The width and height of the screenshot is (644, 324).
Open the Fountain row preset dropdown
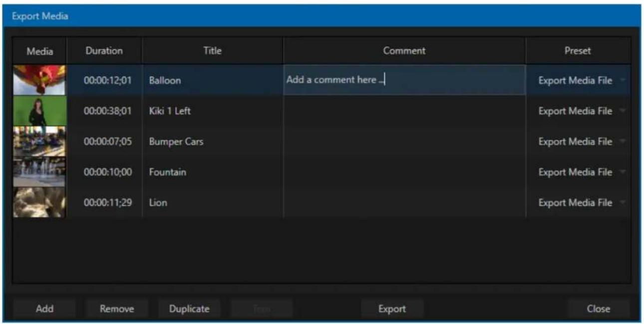579,172
